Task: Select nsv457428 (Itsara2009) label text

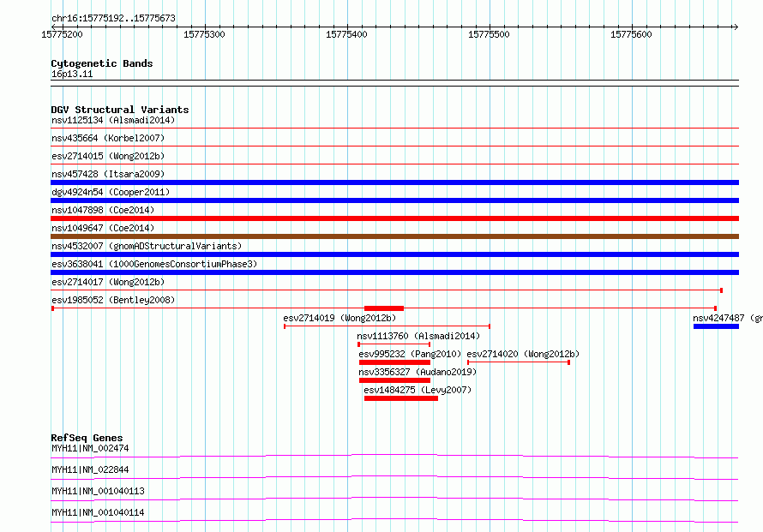Action: coord(108,174)
